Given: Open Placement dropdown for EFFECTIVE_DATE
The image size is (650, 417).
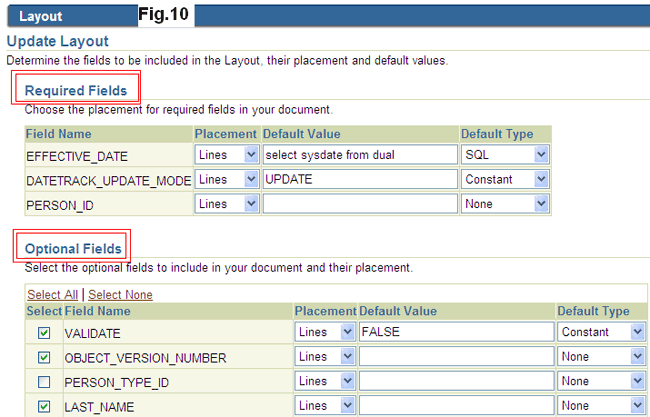Looking at the screenshot, I should (227, 155).
